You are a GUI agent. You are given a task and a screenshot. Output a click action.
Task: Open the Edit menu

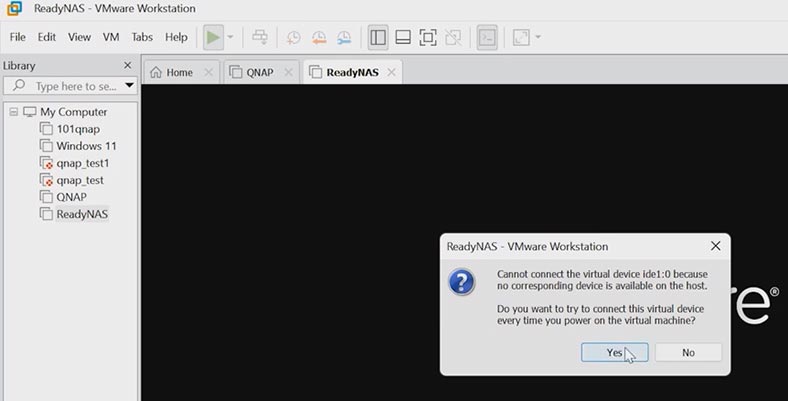(47, 37)
